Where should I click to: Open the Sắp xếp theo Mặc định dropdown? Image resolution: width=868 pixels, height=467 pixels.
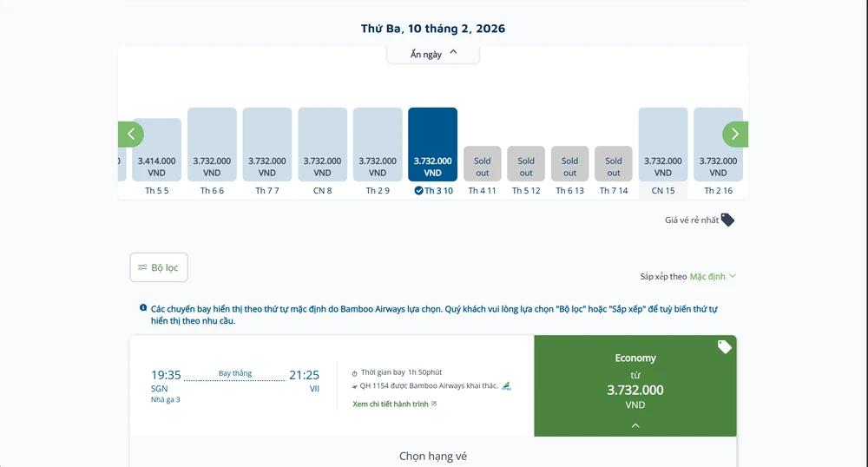click(x=713, y=277)
